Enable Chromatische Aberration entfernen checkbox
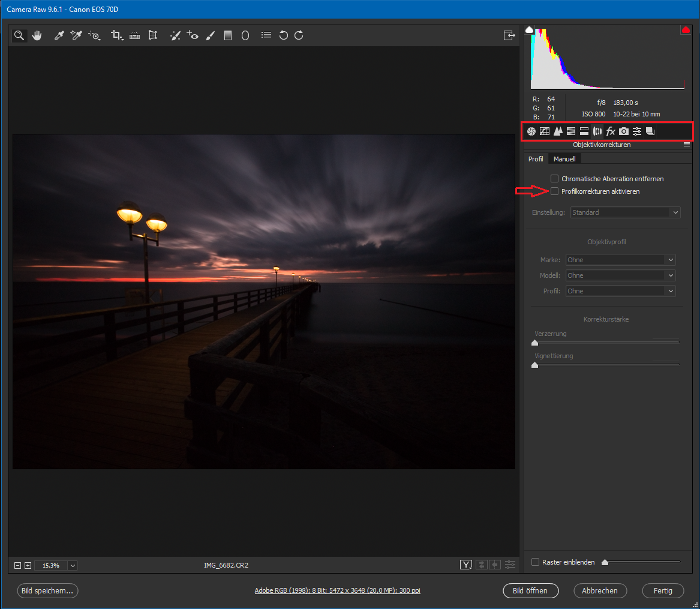This screenshot has width=700, height=609. pyautogui.click(x=555, y=179)
